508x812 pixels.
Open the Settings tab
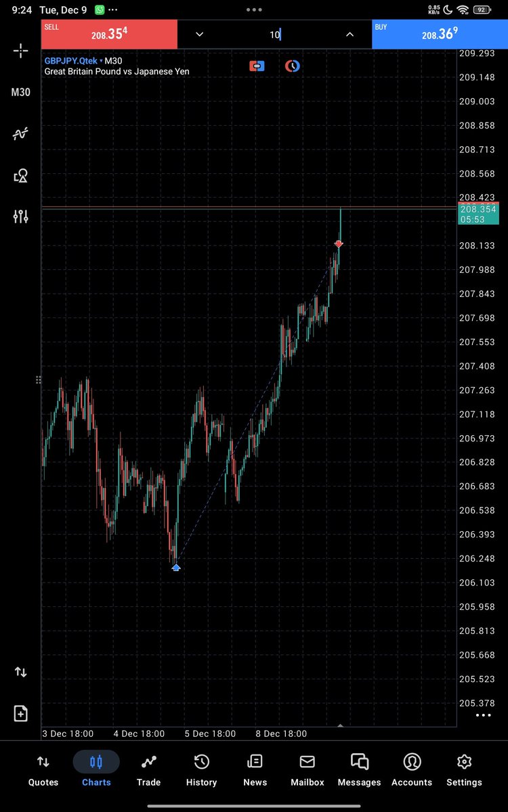(x=464, y=769)
